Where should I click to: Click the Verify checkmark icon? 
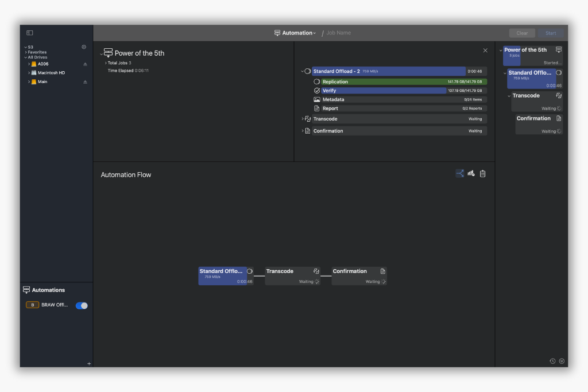317,91
